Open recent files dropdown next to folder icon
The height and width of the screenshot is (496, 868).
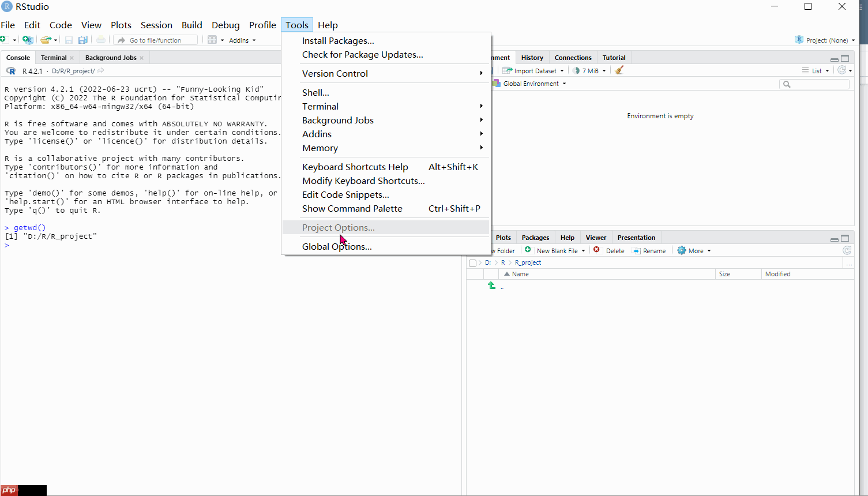click(x=56, y=40)
